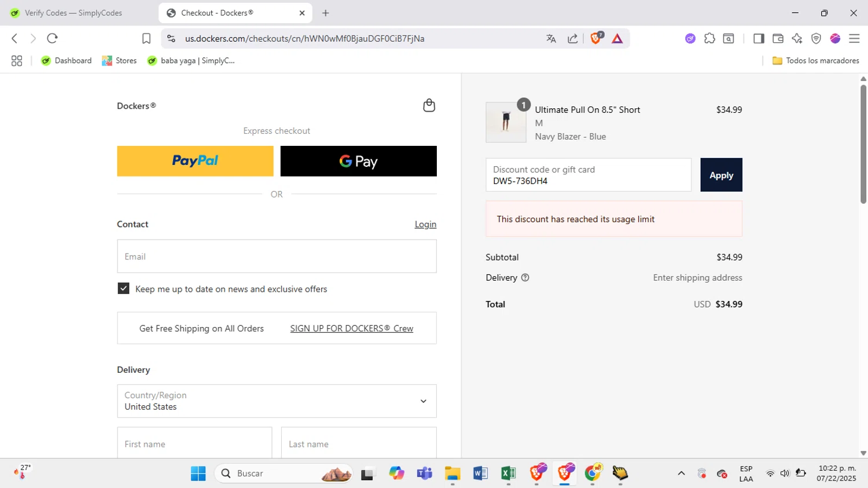Image resolution: width=868 pixels, height=488 pixels.
Task: Click the page vertical scrollbar
Action: pyautogui.click(x=863, y=145)
